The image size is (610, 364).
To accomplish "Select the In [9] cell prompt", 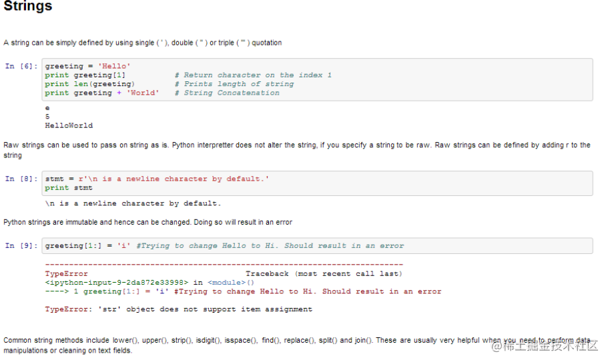I will [21, 245].
